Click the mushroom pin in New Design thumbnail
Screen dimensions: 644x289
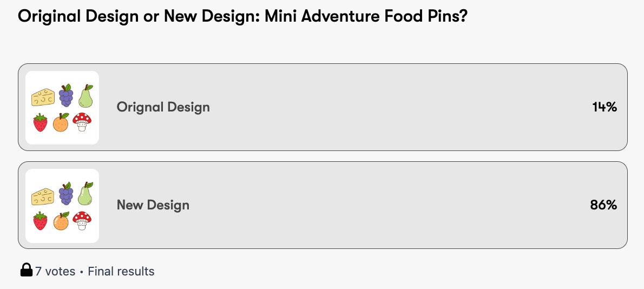82,220
